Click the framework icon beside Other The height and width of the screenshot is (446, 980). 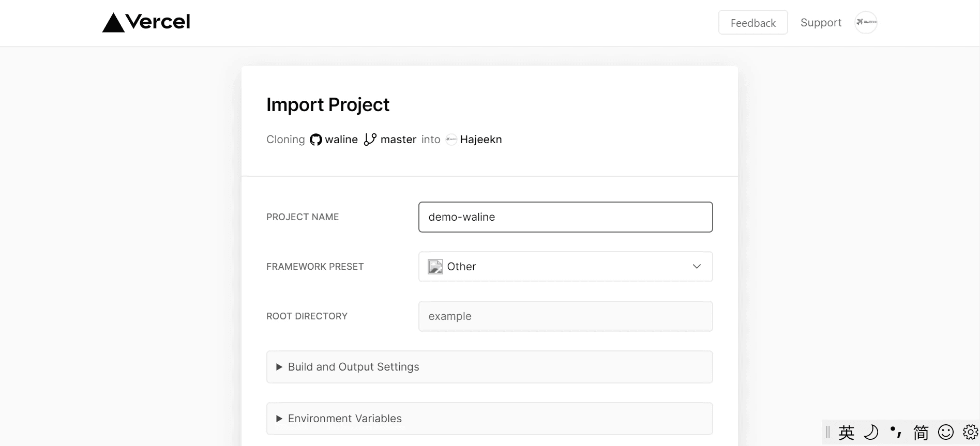(x=435, y=267)
